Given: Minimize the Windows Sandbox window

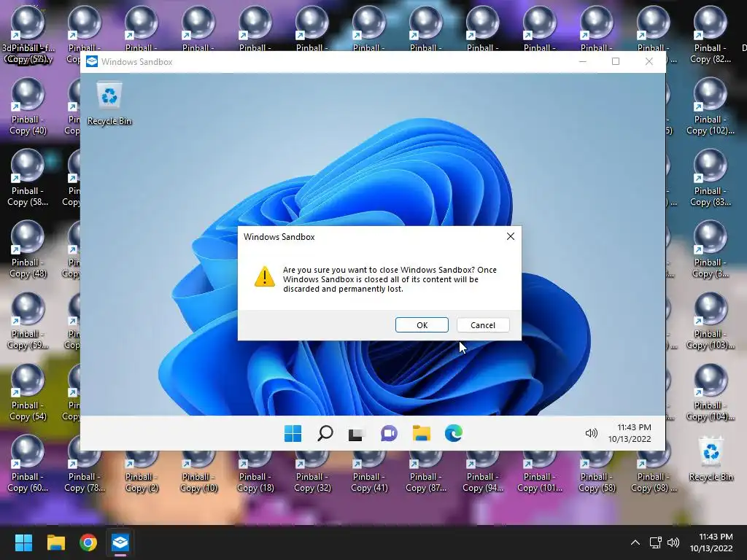Looking at the screenshot, I should point(583,61).
